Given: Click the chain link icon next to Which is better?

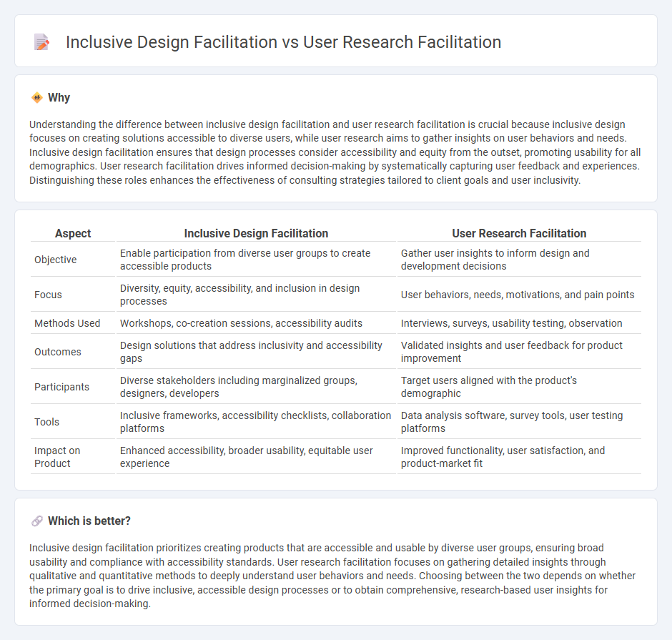Looking at the screenshot, I should pyautogui.click(x=37, y=521).
